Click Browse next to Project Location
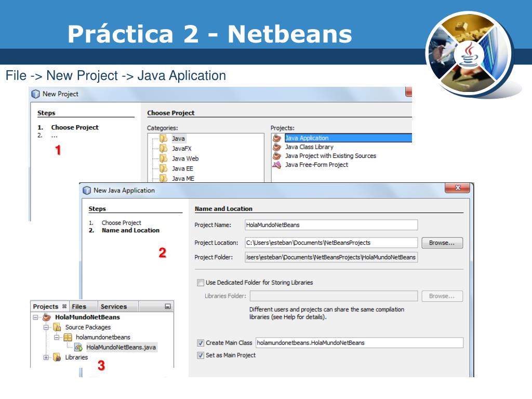Image resolution: width=532 pixels, height=399 pixels. (x=442, y=243)
